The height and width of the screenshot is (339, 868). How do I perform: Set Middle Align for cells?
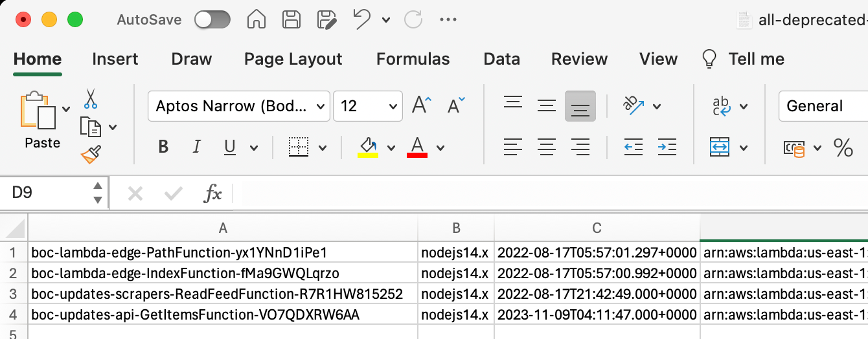click(547, 106)
